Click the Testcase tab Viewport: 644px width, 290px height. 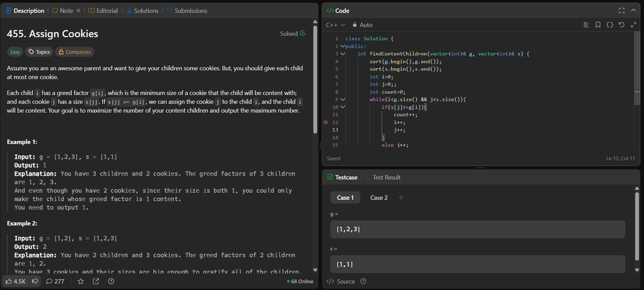[x=342, y=177]
